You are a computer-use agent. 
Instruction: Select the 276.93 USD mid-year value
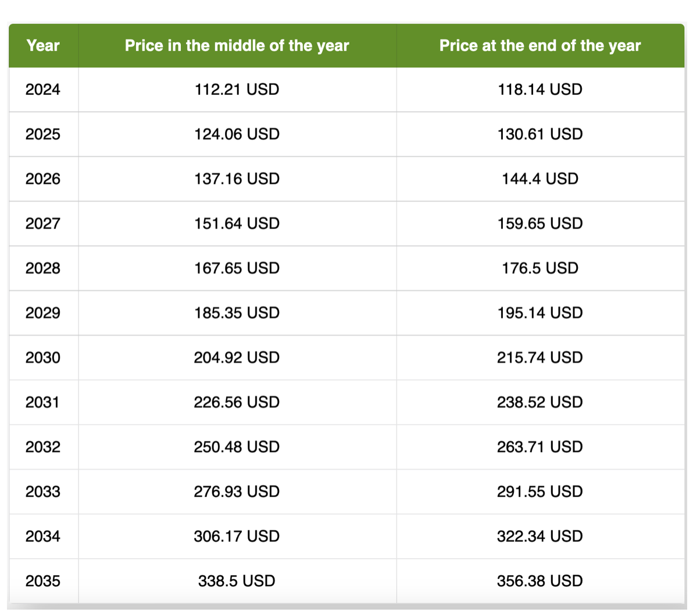237,492
